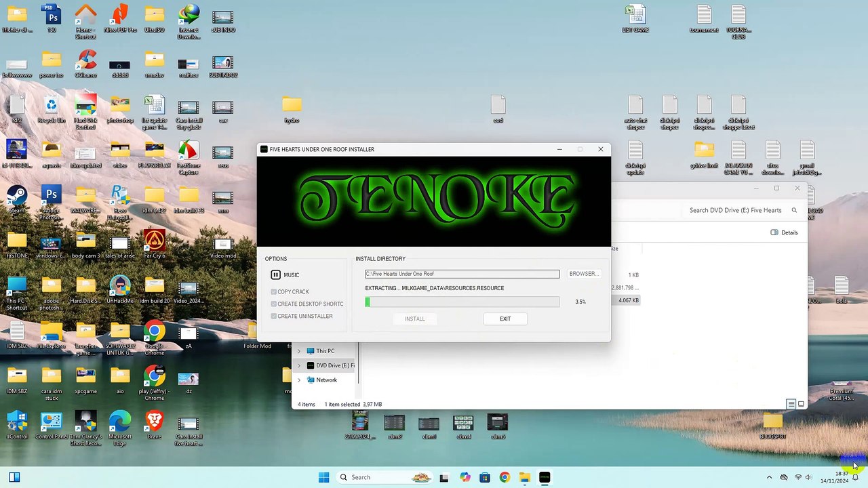The height and width of the screenshot is (488, 868).
Task: Expand This PC in the Explorer sidebar
Action: [x=299, y=351]
